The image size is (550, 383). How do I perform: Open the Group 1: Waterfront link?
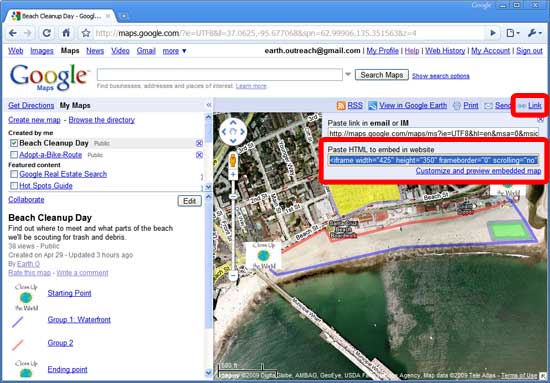tap(79, 320)
